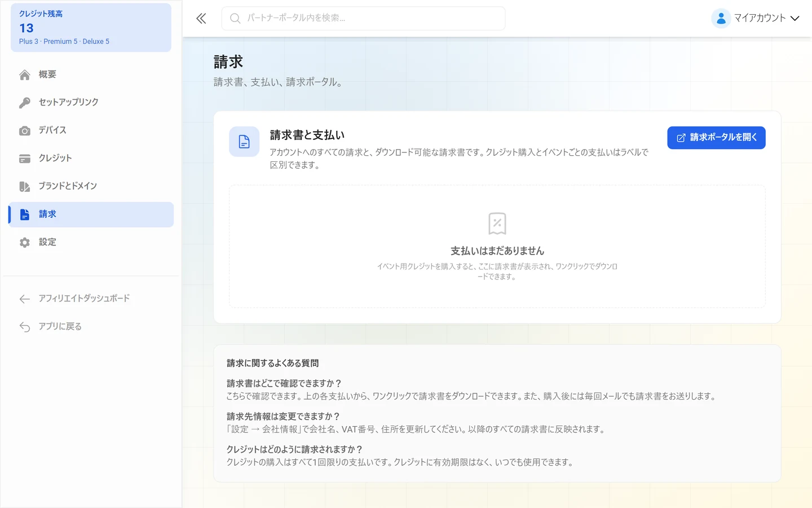Screen dimensions: 812x508
Task: Click the クレジット残高 card
Action: [x=91, y=28]
